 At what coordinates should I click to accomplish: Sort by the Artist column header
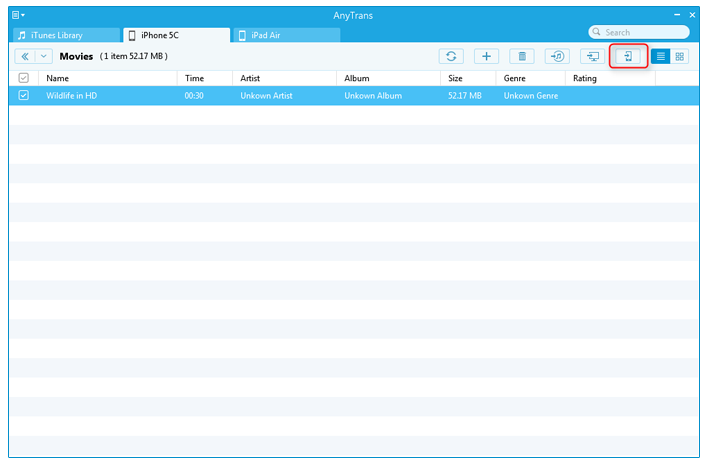pos(285,78)
